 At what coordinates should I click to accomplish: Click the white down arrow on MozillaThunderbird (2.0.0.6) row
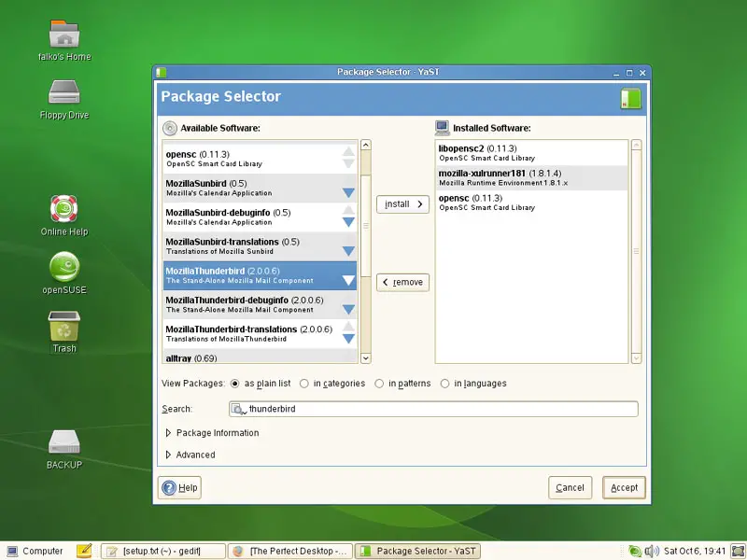348,281
